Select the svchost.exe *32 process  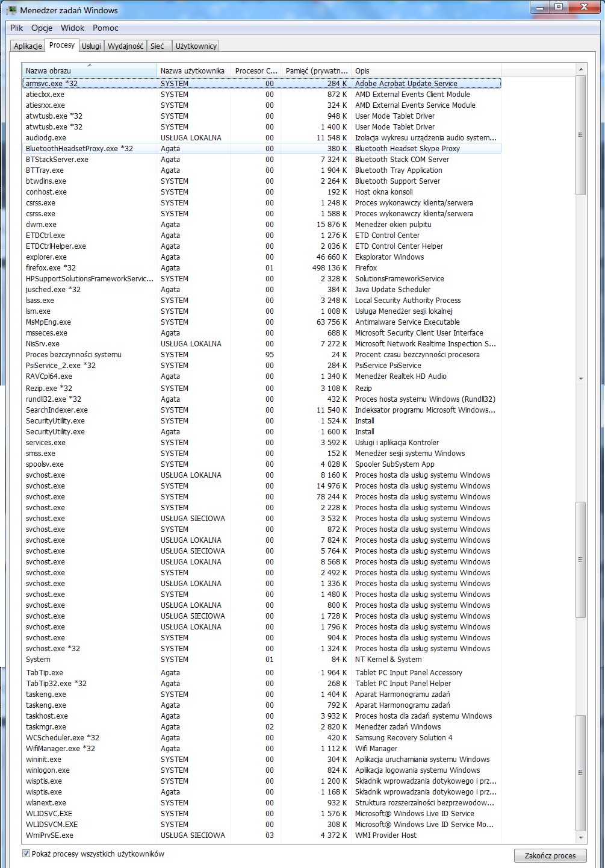click(261, 649)
